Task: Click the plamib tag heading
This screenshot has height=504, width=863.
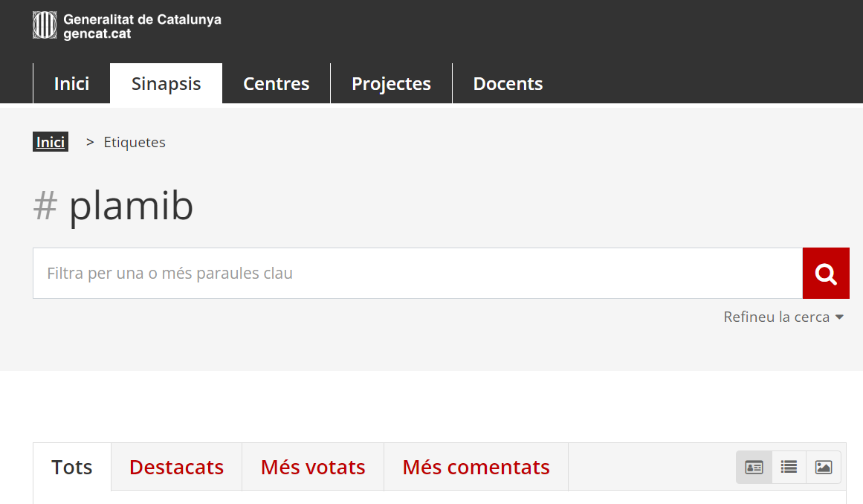Action: click(x=131, y=206)
